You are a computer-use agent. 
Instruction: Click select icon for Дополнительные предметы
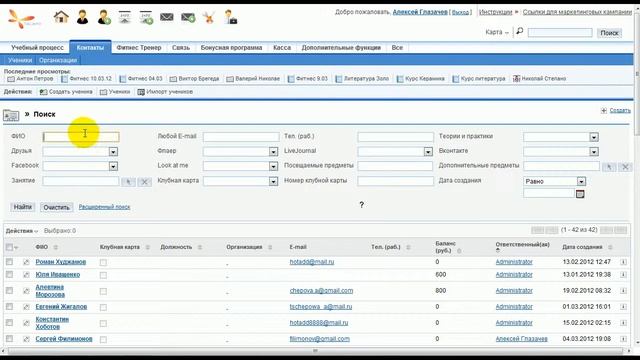coord(609,167)
